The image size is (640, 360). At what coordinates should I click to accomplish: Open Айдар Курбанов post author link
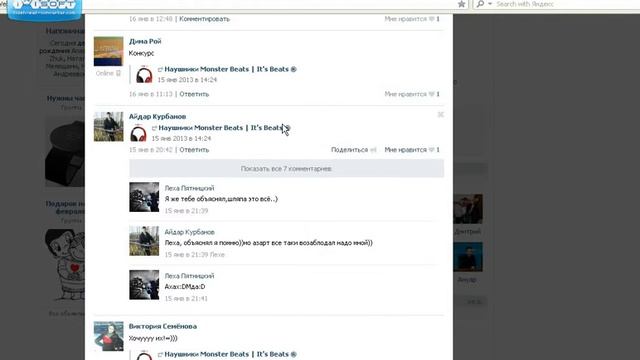(157, 116)
